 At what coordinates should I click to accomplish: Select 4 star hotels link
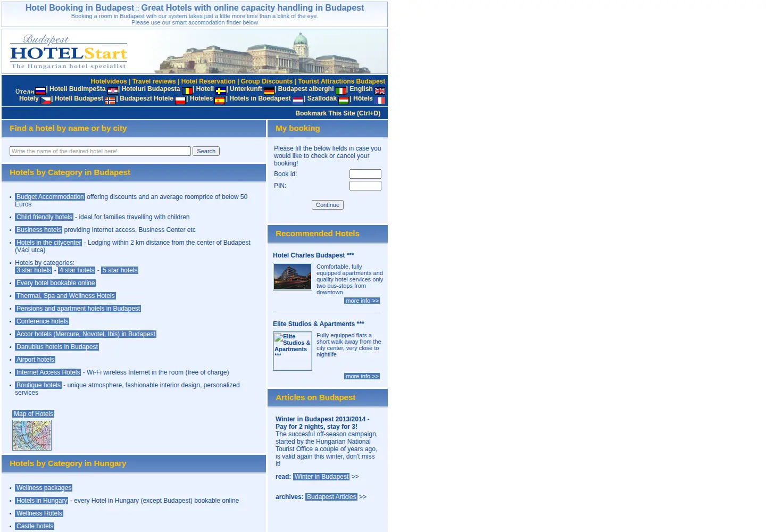(77, 270)
